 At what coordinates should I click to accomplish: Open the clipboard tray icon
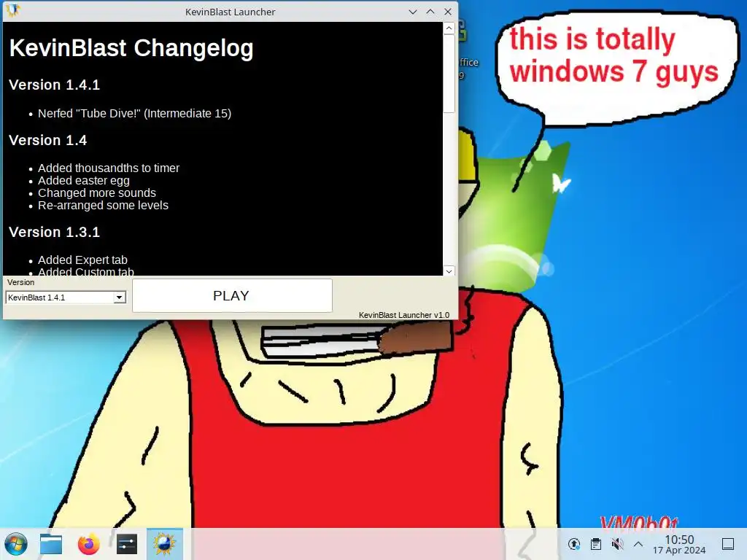pyautogui.click(x=595, y=544)
